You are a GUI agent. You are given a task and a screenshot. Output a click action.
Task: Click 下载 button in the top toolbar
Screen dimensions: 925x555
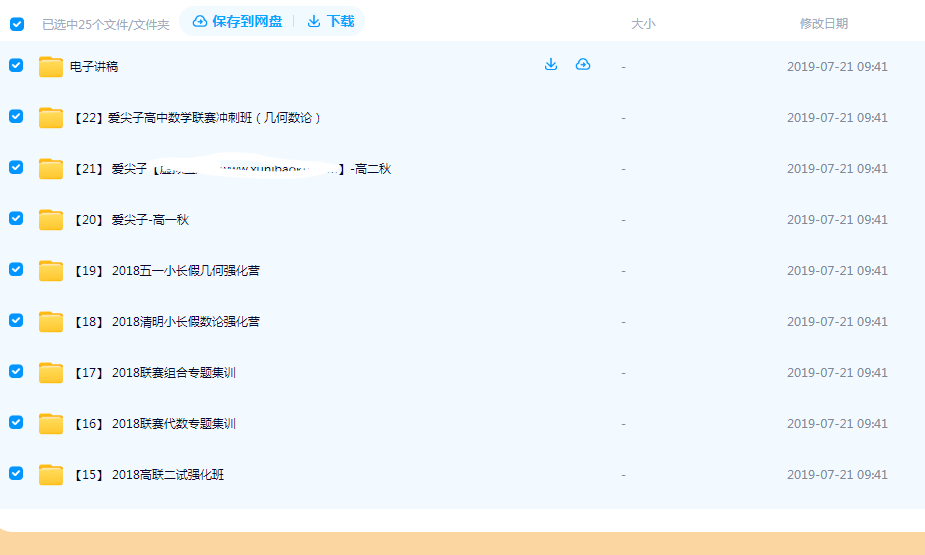(x=331, y=21)
